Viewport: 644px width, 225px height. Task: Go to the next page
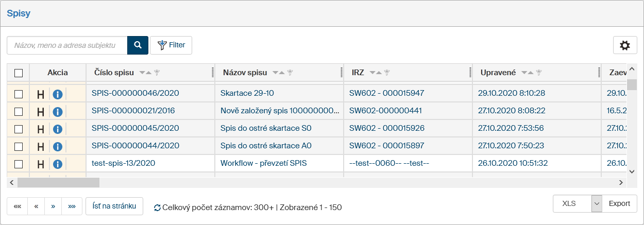click(53, 206)
